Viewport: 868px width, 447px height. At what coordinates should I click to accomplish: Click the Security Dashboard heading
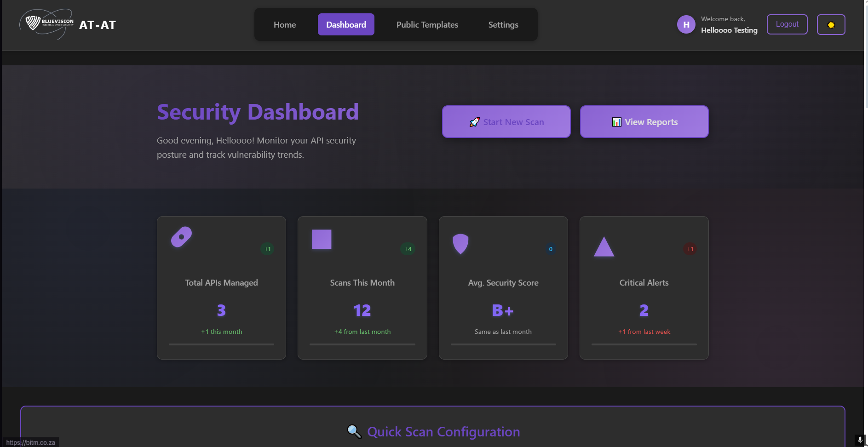[258, 112]
